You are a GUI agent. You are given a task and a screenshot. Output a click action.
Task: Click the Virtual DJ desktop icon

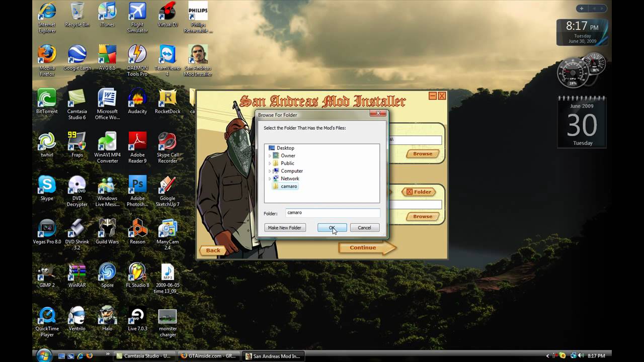coord(168,15)
